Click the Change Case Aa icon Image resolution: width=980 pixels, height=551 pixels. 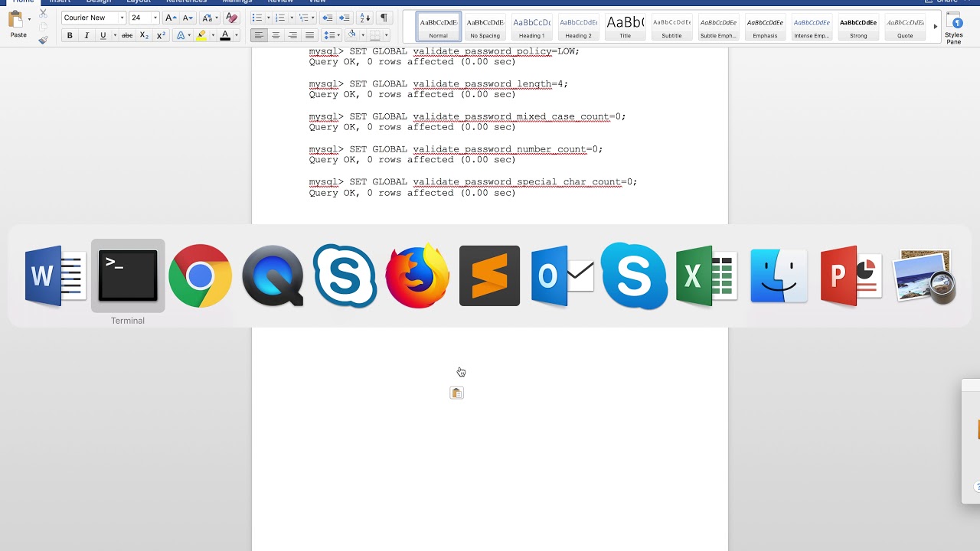207,18
